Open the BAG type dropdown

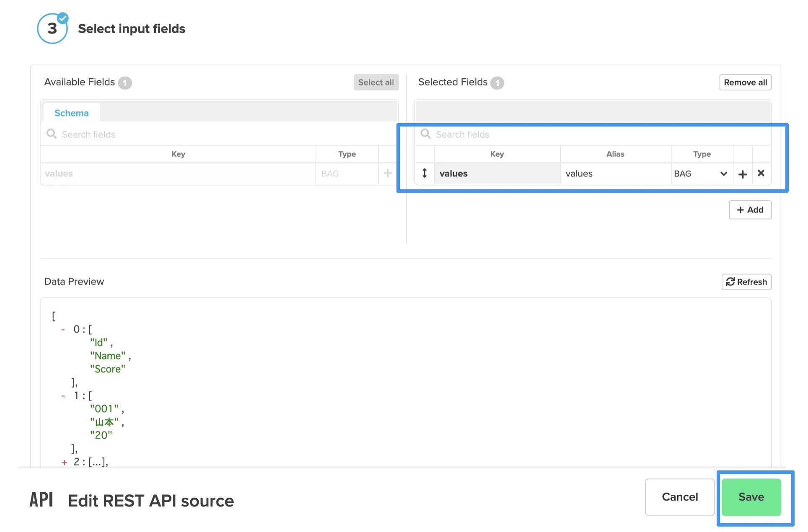[x=702, y=173]
